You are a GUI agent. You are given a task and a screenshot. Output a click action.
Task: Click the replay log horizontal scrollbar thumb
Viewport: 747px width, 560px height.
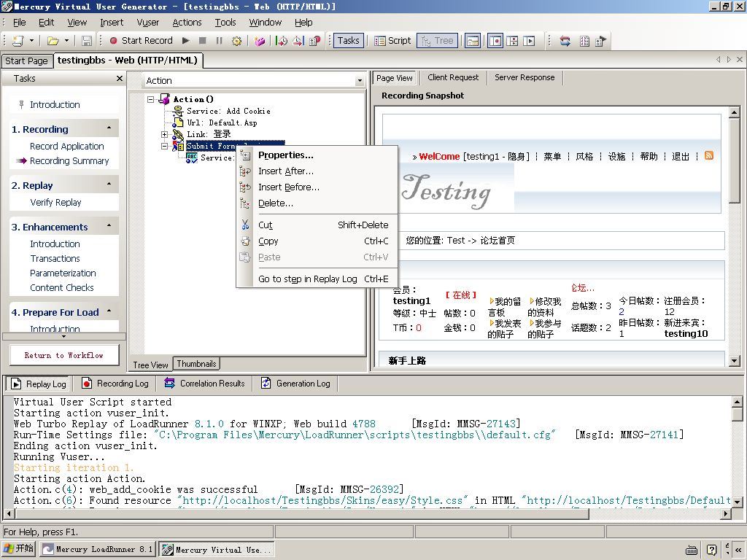[301, 514]
